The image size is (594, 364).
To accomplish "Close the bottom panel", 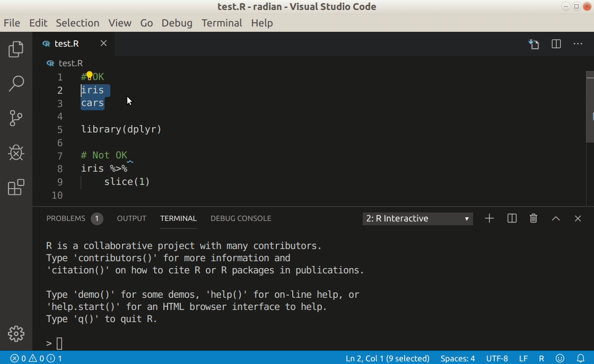I will coord(578,218).
